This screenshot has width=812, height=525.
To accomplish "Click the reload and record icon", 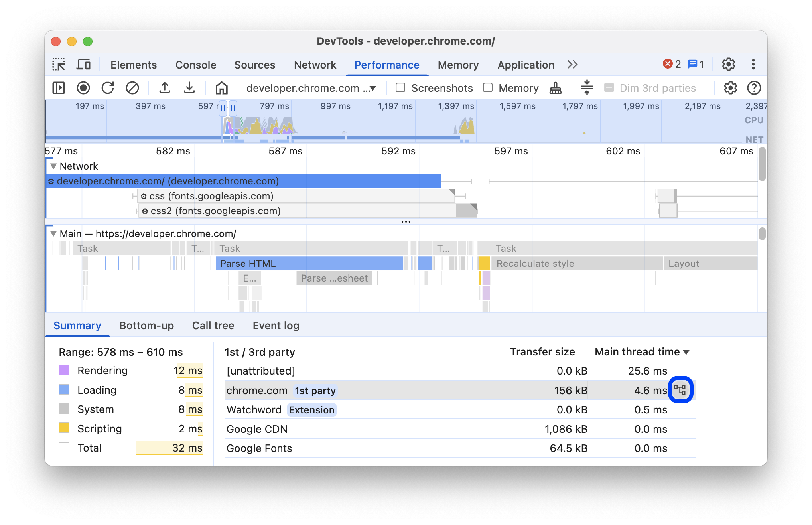I will click(x=108, y=88).
